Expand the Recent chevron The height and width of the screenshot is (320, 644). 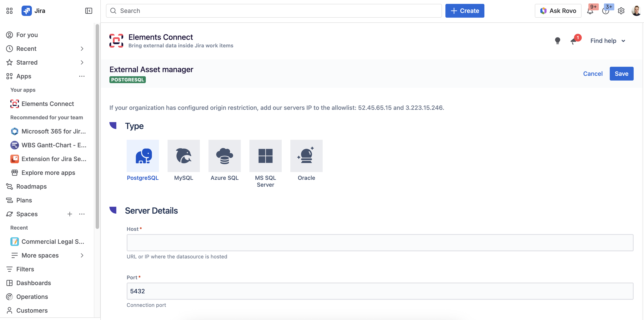coord(82,48)
